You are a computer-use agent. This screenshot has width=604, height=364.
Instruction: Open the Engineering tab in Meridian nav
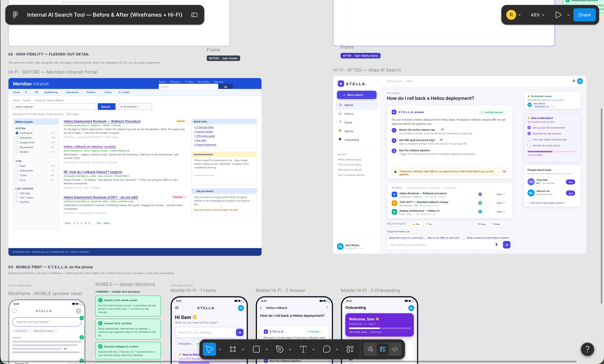[x=51, y=92]
